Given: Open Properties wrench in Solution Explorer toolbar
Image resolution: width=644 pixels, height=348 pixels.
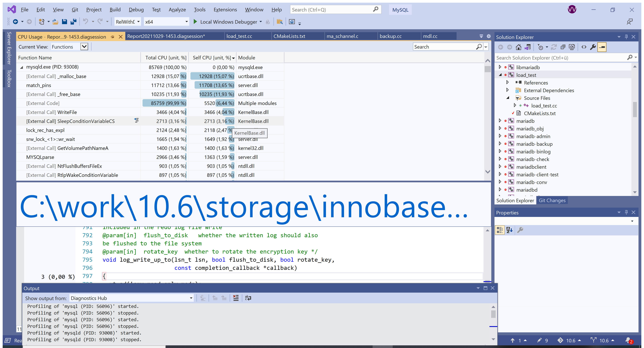Looking at the screenshot, I should click(593, 47).
